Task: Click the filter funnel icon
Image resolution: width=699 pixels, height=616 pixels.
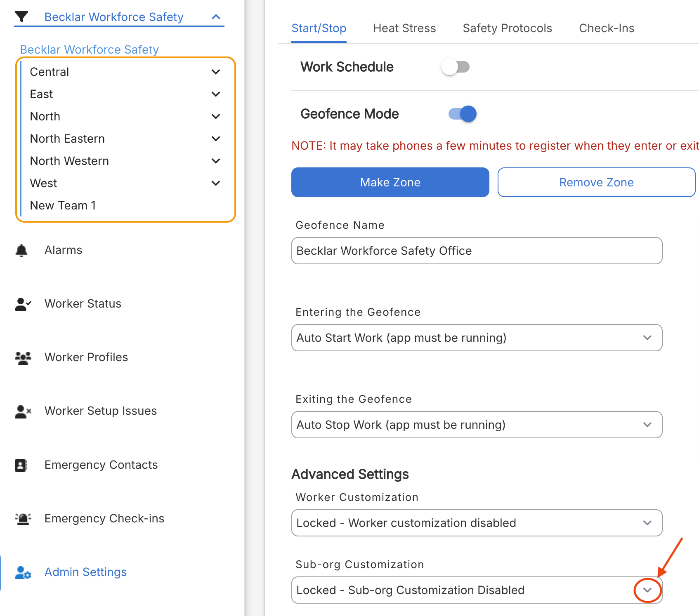Action: point(21,17)
